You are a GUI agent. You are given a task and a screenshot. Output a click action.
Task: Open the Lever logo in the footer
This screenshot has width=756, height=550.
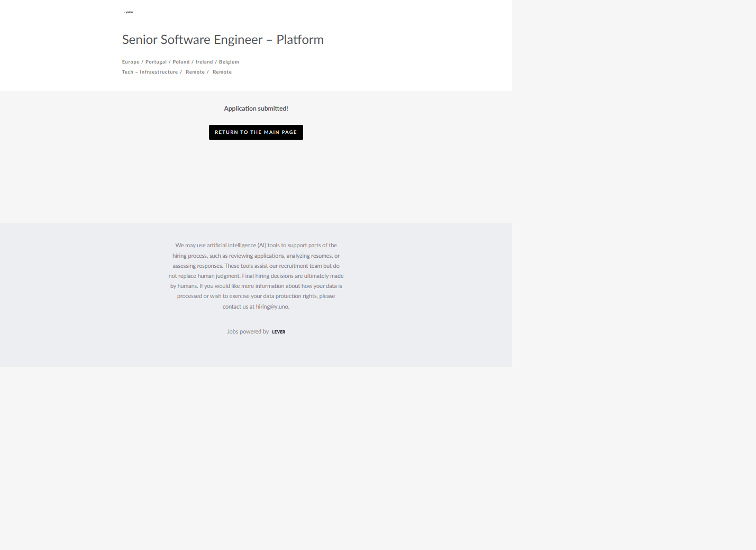[x=278, y=332]
